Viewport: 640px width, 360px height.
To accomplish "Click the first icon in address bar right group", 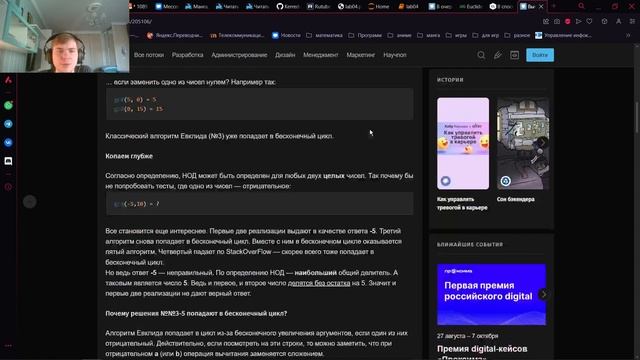I will click(x=546, y=21).
